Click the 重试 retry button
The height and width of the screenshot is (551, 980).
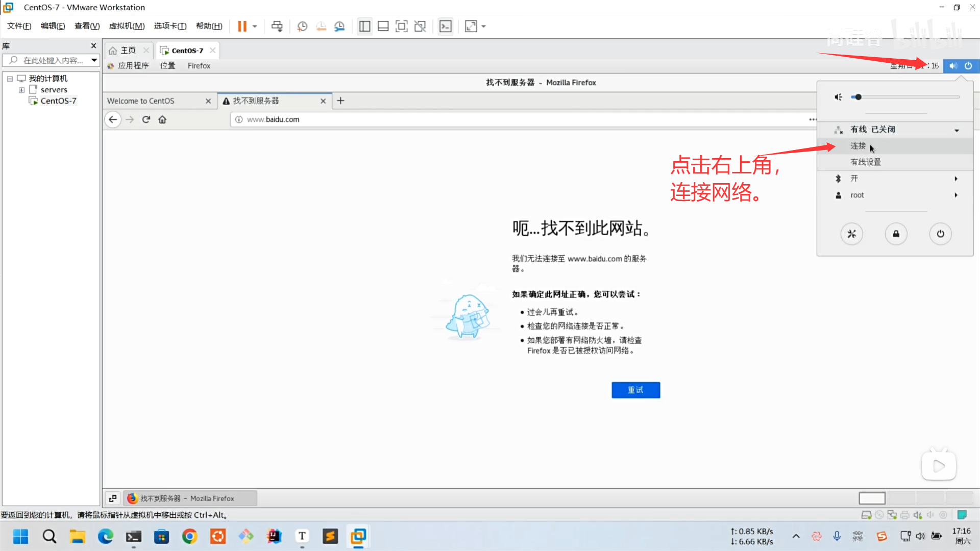coord(635,390)
